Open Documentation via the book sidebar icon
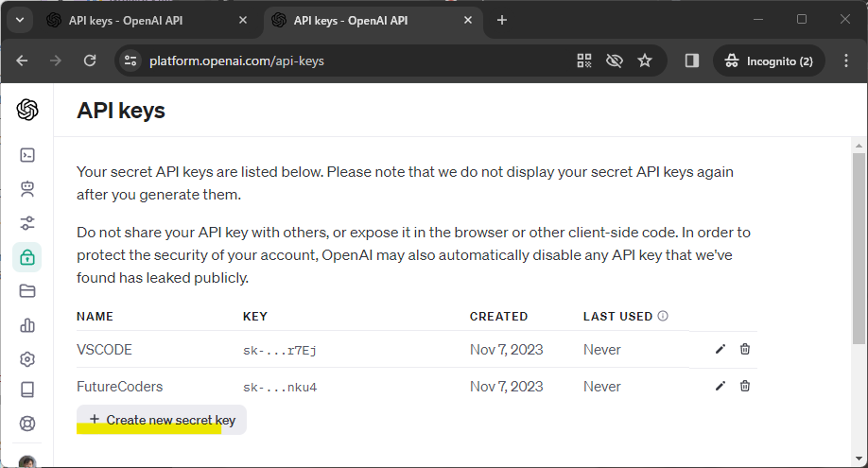The width and height of the screenshot is (868, 468). point(27,390)
